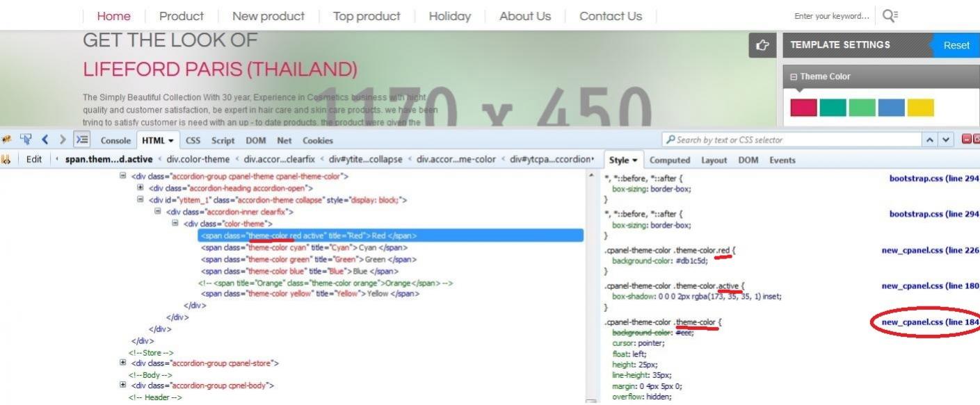Image resolution: width=980 pixels, height=405 pixels.
Task: Click the Edit button in the HTML panel
Action: pyautogui.click(x=34, y=159)
